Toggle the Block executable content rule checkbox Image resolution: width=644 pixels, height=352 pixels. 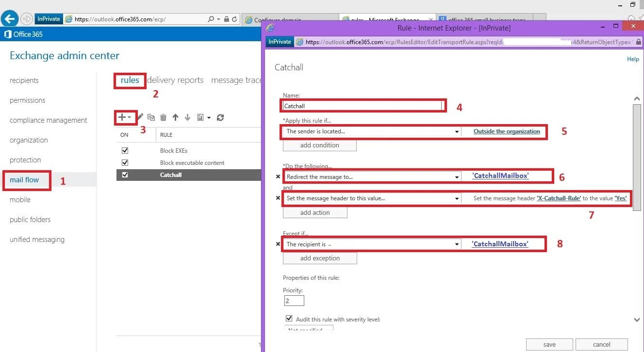click(x=125, y=163)
